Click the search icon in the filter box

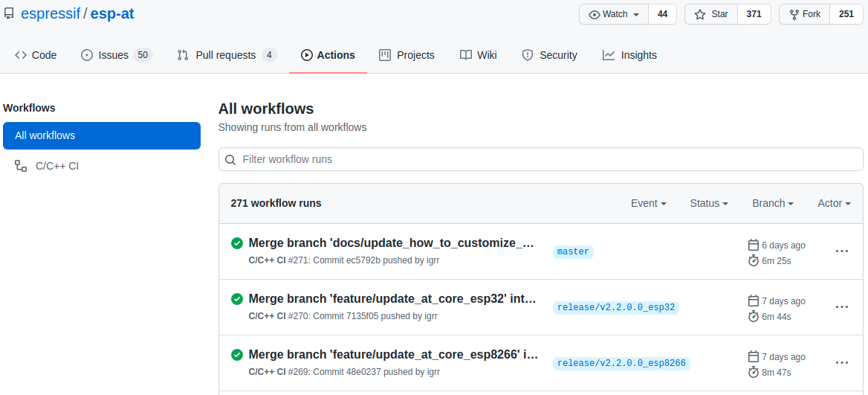pyautogui.click(x=230, y=160)
